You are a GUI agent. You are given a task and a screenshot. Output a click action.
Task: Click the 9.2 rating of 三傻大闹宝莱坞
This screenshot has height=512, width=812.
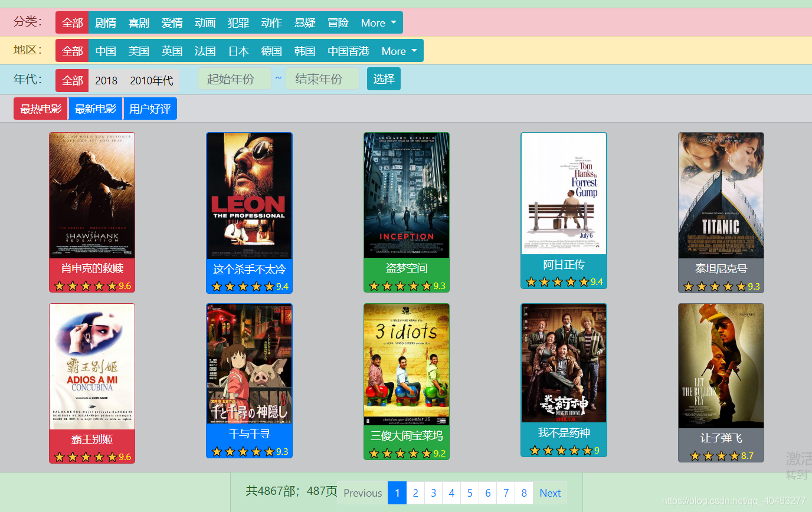click(x=439, y=454)
